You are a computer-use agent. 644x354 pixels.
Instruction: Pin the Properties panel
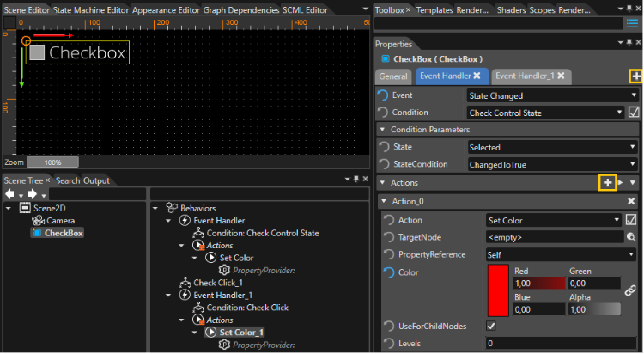coord(629,43)
